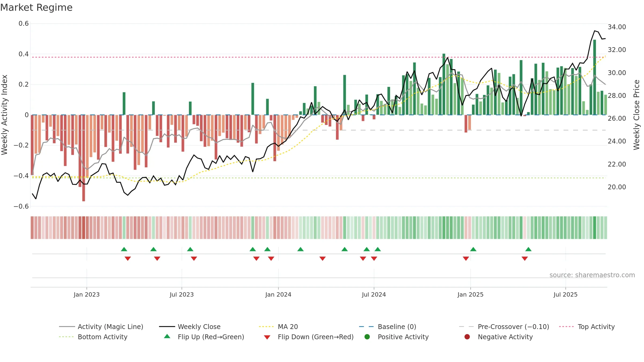Viewport: 644px width, 362px height.
Task: Click the 0.2 activity axis tick
Action: click(24, 84)
